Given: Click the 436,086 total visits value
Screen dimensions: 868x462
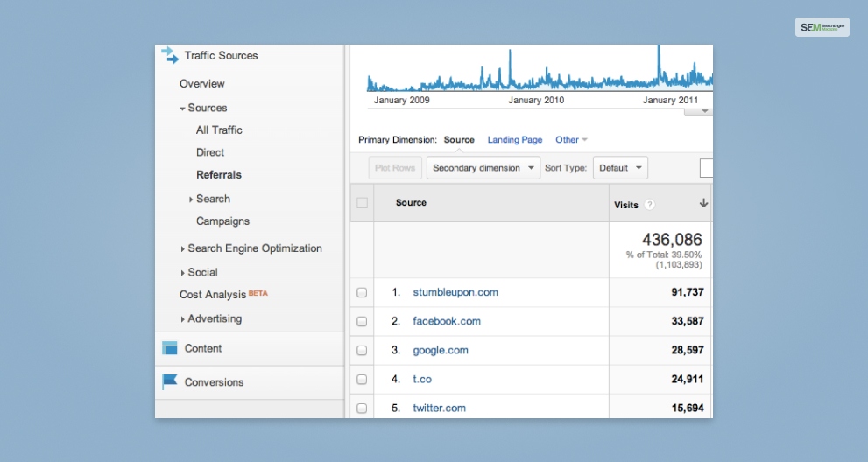Looking at the screenshot, I should point(672,240).
